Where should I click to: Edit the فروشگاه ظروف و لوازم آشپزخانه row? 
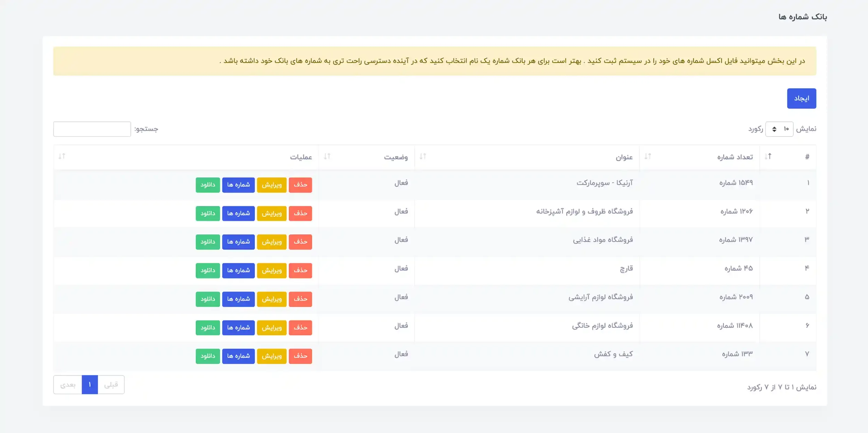pyautogui.click(x=272, y=214)
